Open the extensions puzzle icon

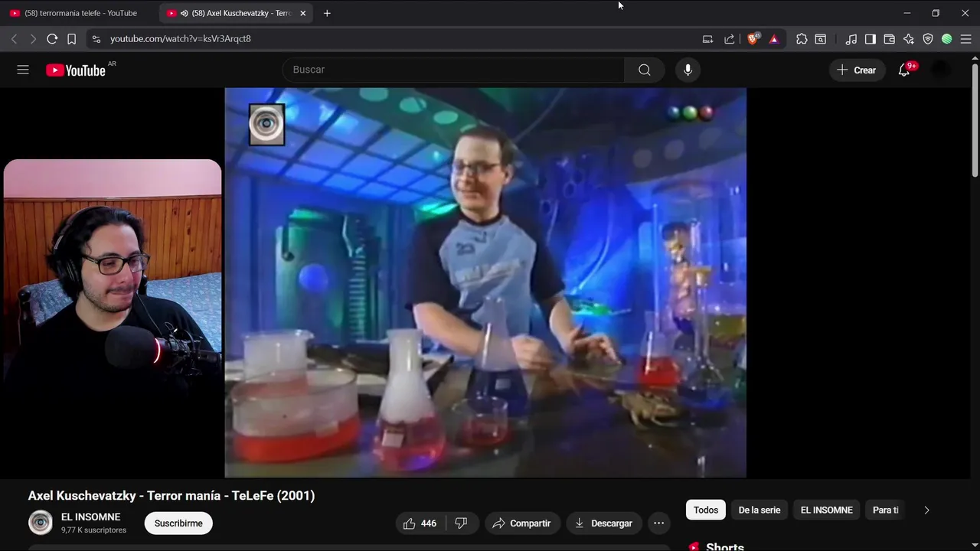click(802, 39)
